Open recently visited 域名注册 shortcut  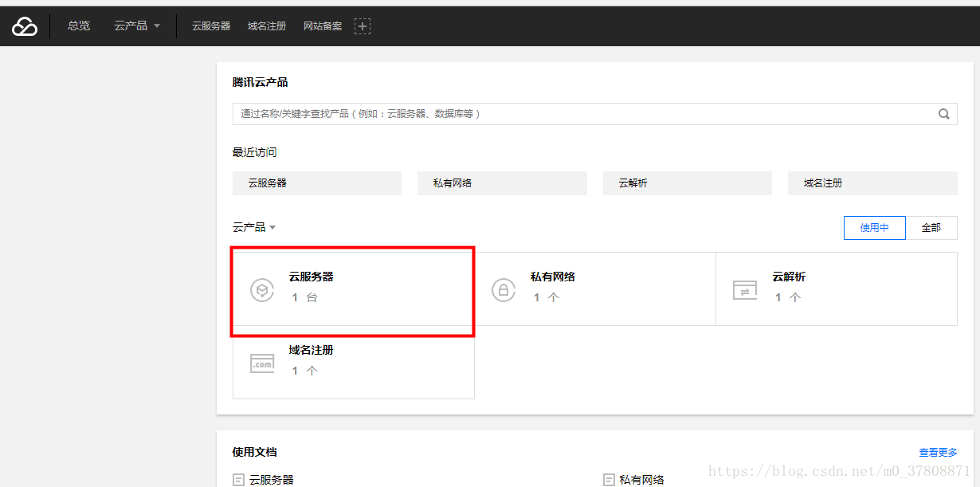click(x=872, y=183)
